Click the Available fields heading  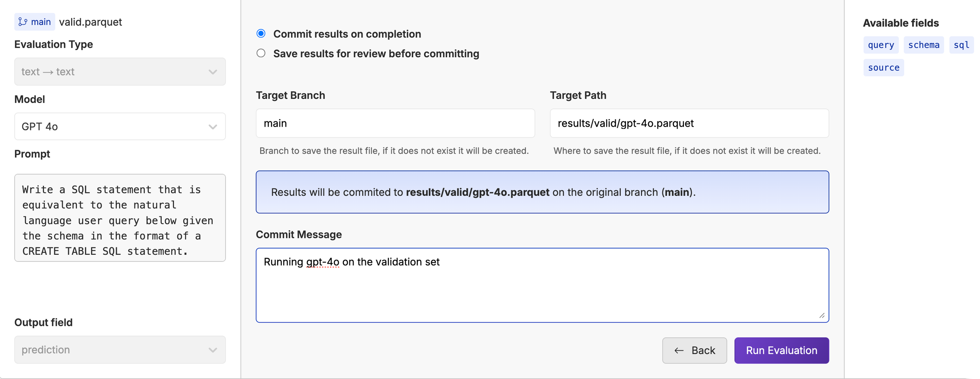point(900,23)
